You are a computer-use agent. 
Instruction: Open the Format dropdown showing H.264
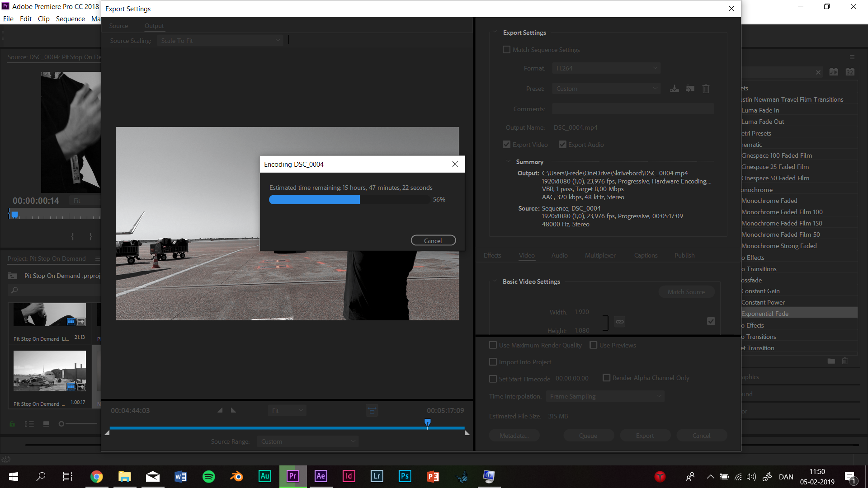(606, 68)
